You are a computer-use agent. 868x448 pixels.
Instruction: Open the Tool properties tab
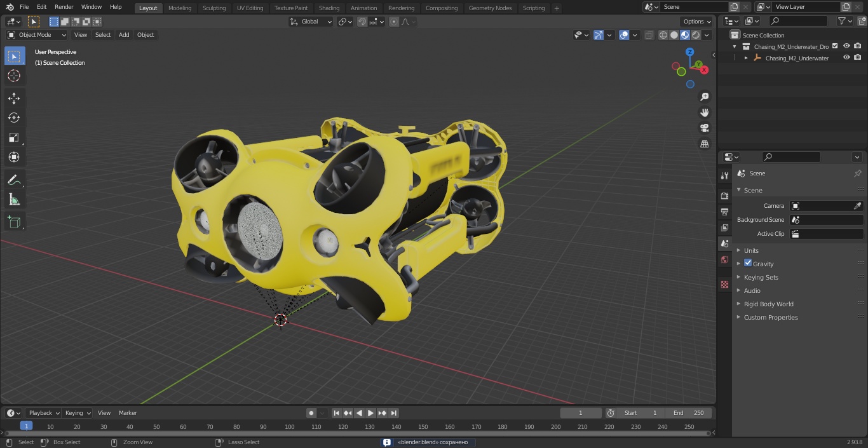click(724, 176)
